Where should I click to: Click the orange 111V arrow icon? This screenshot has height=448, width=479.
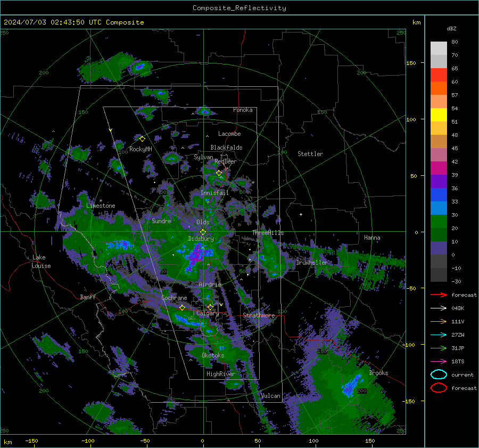[439, 321]
